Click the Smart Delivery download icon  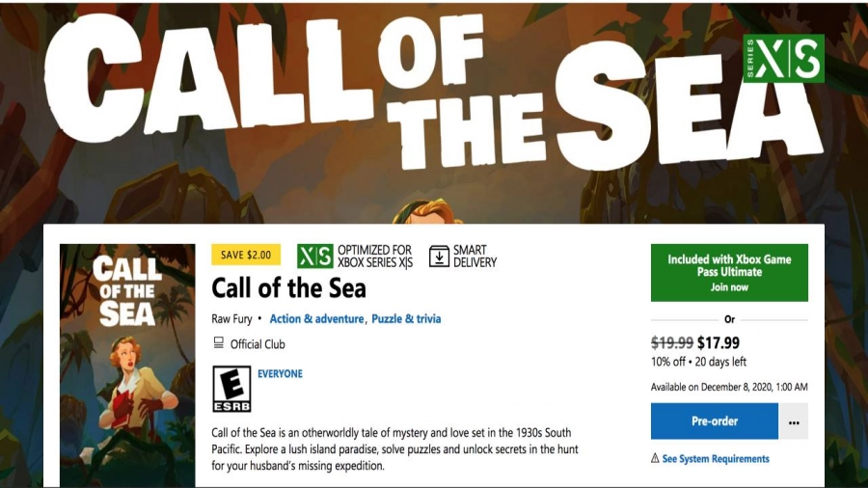439,256
